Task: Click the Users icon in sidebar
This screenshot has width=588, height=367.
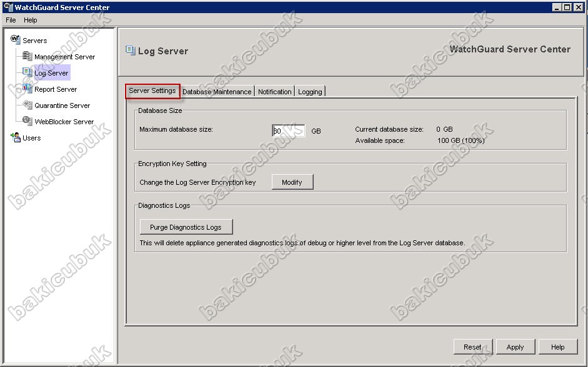Action: click(x=16, y=137)
